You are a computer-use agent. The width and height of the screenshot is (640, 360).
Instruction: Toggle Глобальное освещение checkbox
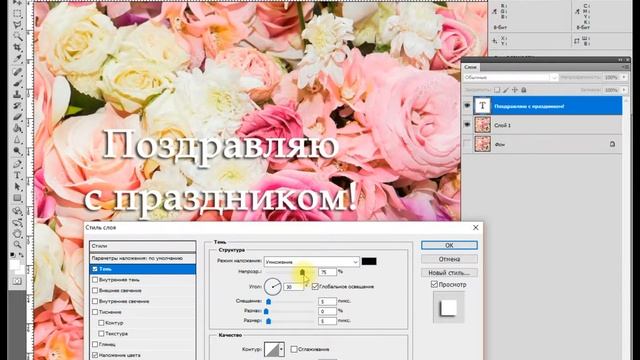click(315, 287)
